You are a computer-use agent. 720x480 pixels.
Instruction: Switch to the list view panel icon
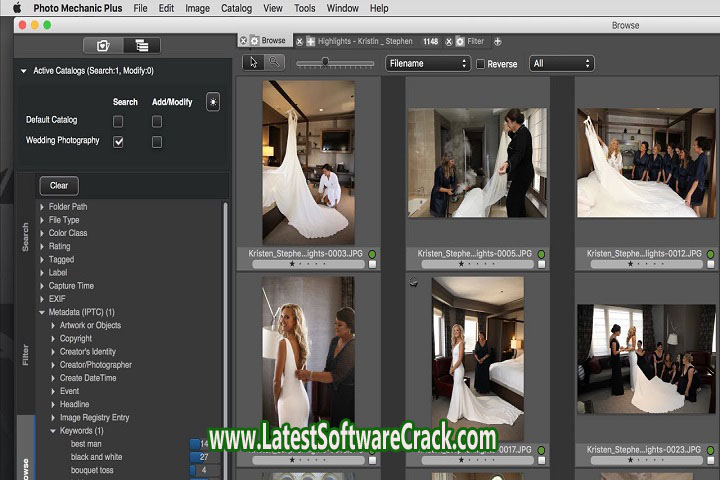click(x=142, y=45)
